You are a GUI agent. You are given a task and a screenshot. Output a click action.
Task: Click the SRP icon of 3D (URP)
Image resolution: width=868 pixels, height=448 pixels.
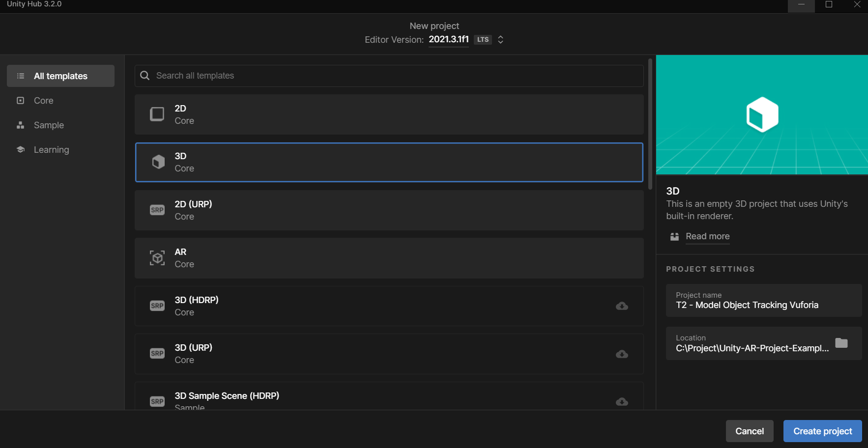[157, 354]
